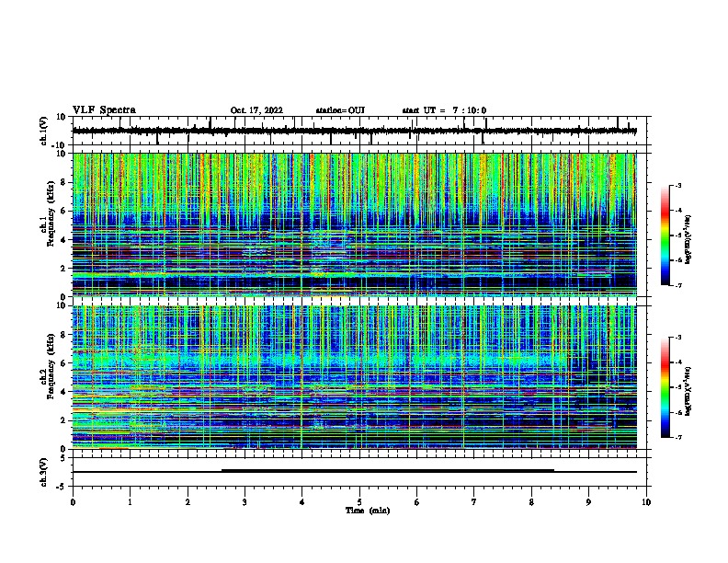Click the "VLF Spectra" plot title

(x=104, y=110)
